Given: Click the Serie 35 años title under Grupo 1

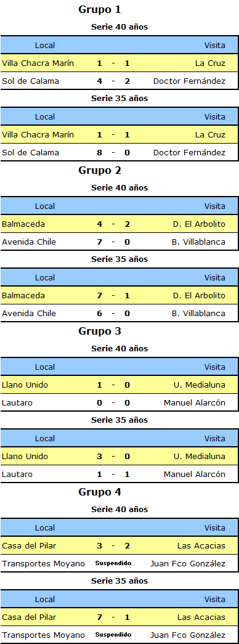Looking at the screenshot, I should tap(119, 99).
